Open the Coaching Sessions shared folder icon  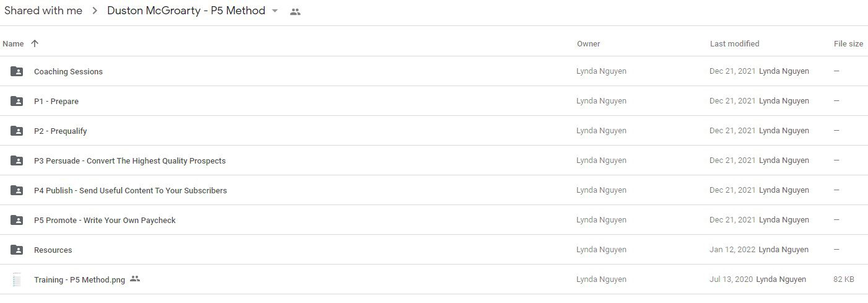tap(17, 71)
